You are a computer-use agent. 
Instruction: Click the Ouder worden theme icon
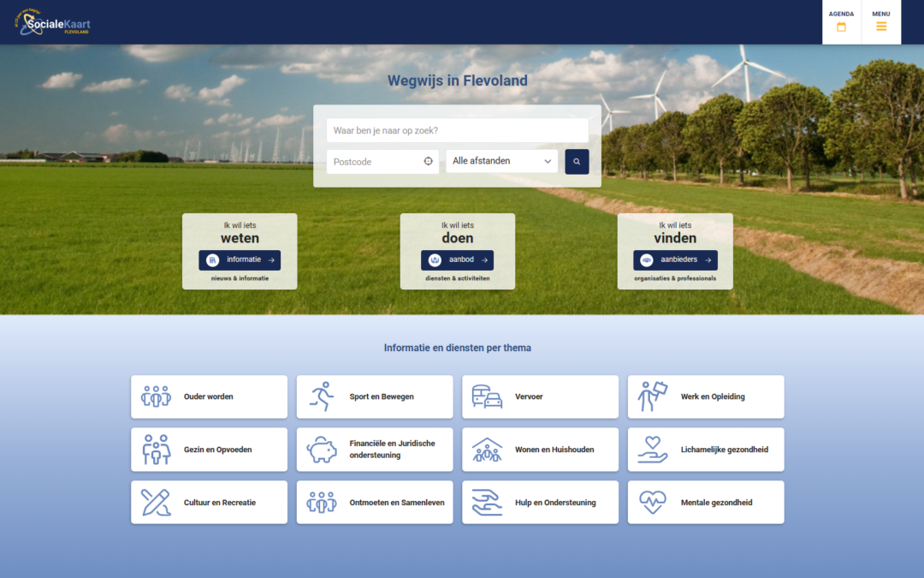tap(157, 396)
